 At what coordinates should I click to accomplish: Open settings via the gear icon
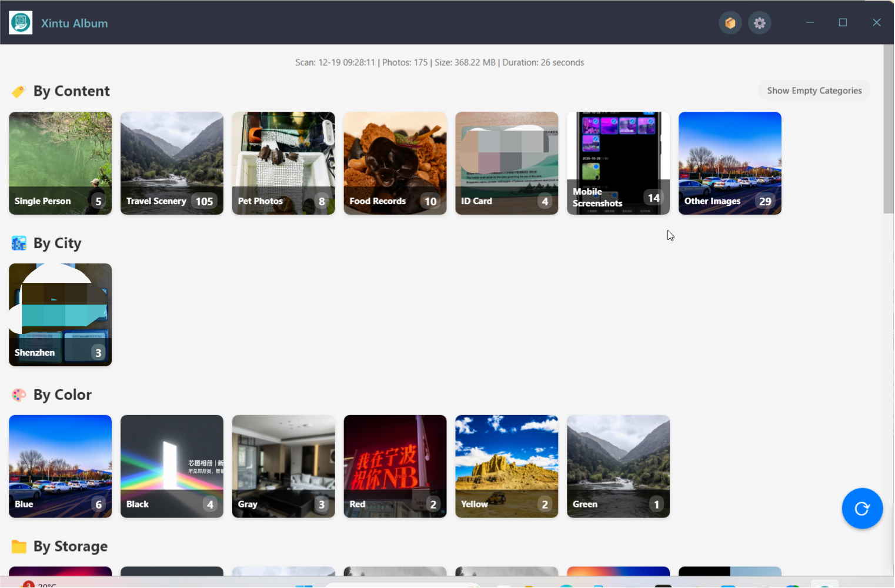759,23
